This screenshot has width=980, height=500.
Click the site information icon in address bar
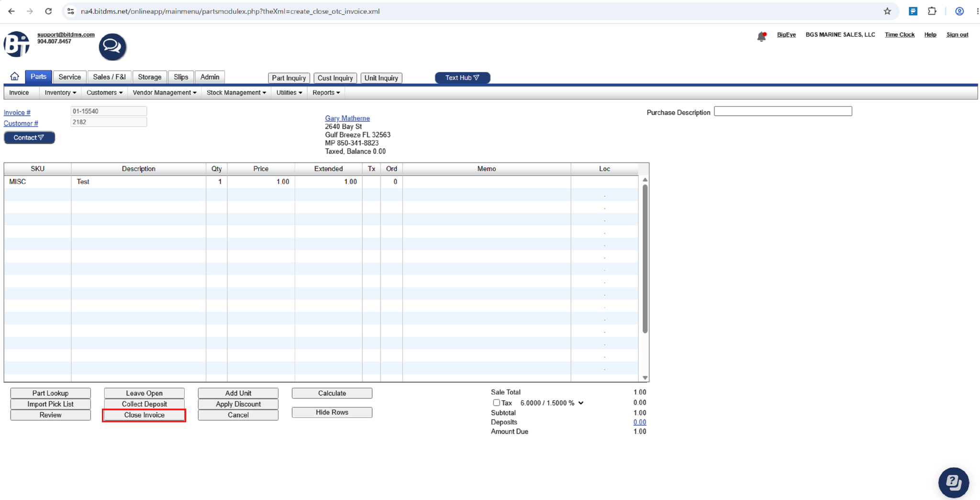coord(70,11)
